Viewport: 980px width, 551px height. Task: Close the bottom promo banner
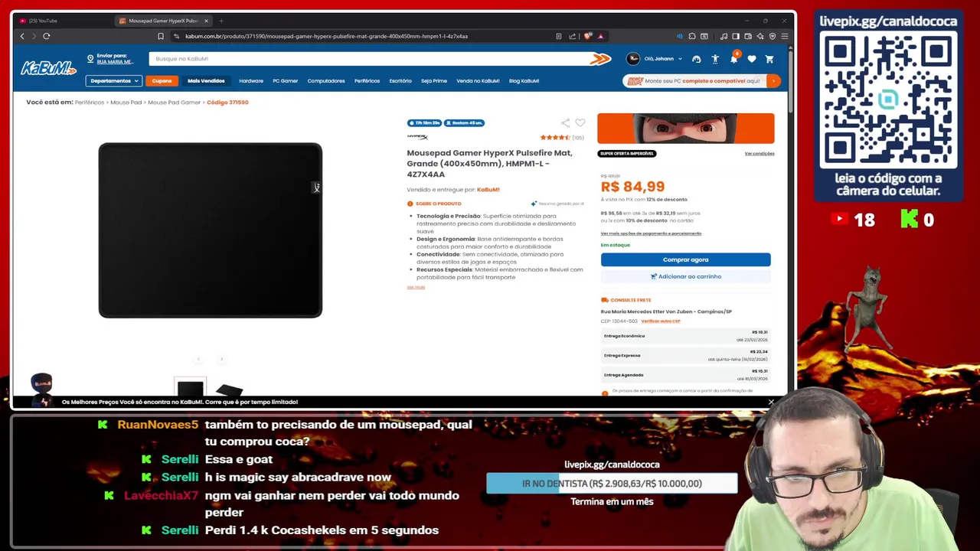coord(771,402)
